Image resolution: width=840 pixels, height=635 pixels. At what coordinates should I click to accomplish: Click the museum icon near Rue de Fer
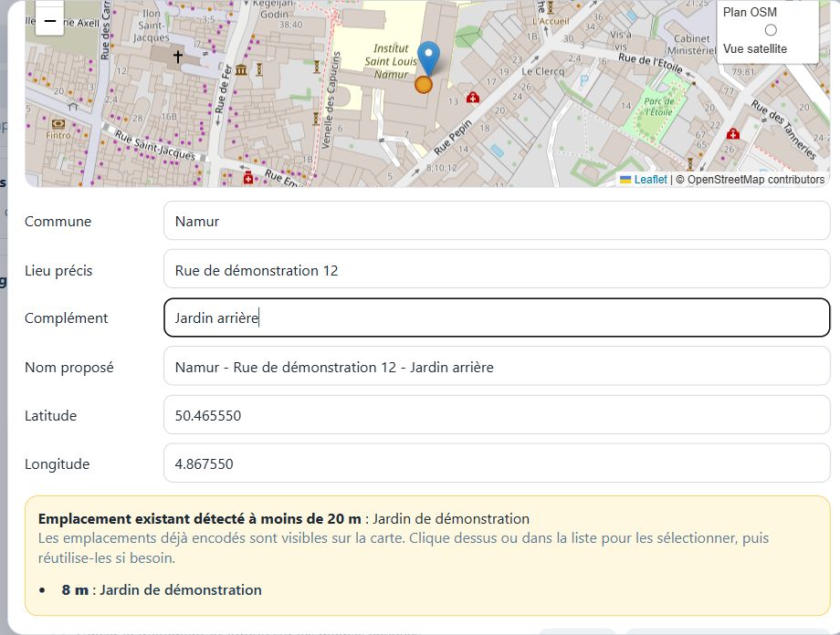(241, 69)
